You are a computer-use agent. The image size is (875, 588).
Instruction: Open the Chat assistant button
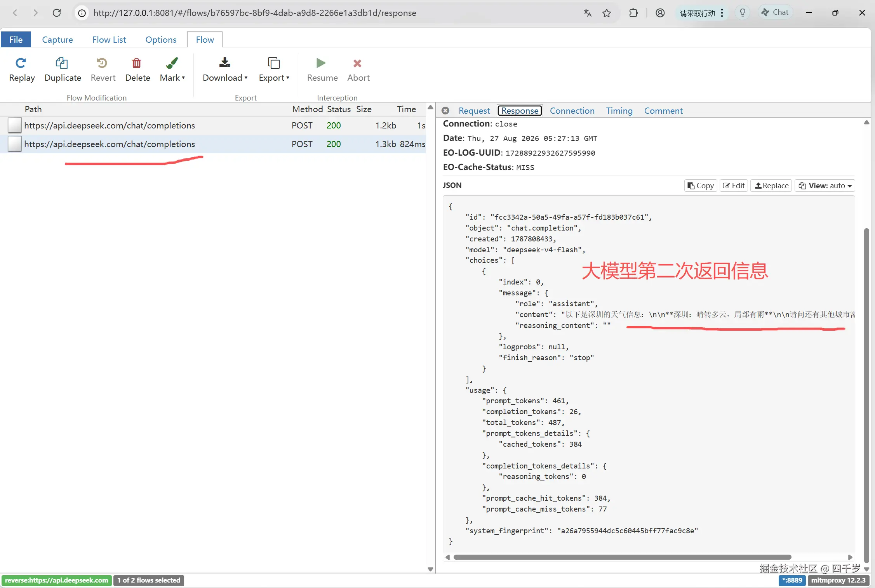coord(775,12)
